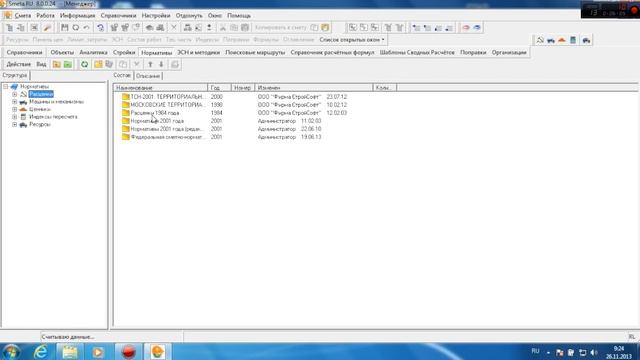The image size is (640, 360).
Task: Open the Список открытых окон dropdown
Action: (x=352, y=40)
